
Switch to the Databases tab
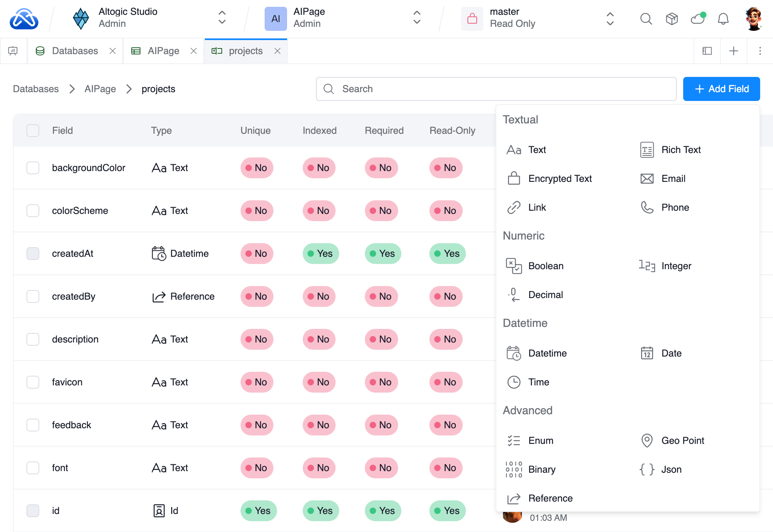[x=75, y=51]
